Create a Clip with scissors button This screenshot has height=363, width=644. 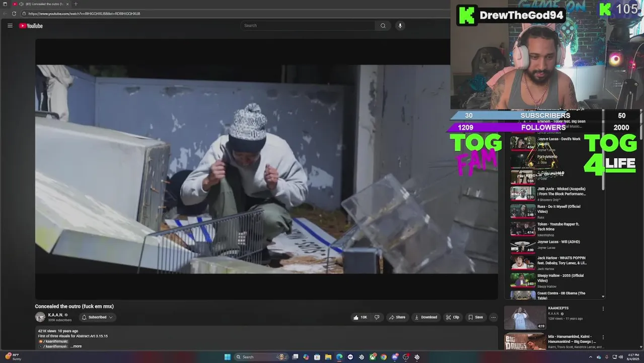point(453,317)
